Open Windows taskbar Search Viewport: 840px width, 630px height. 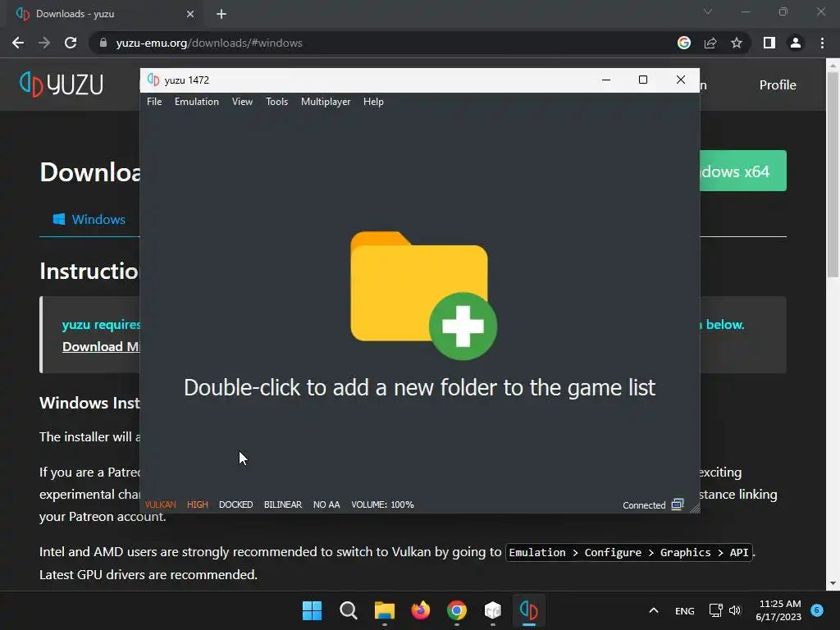[348, 610]
